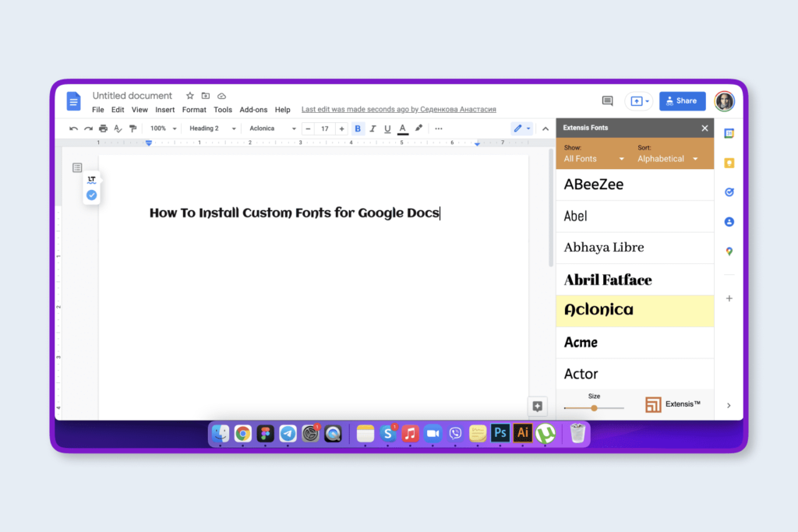Image resolution: width=798 pixels, height=532 pixels.
Task: Toggle bold formatting
Action: (358, 129)
